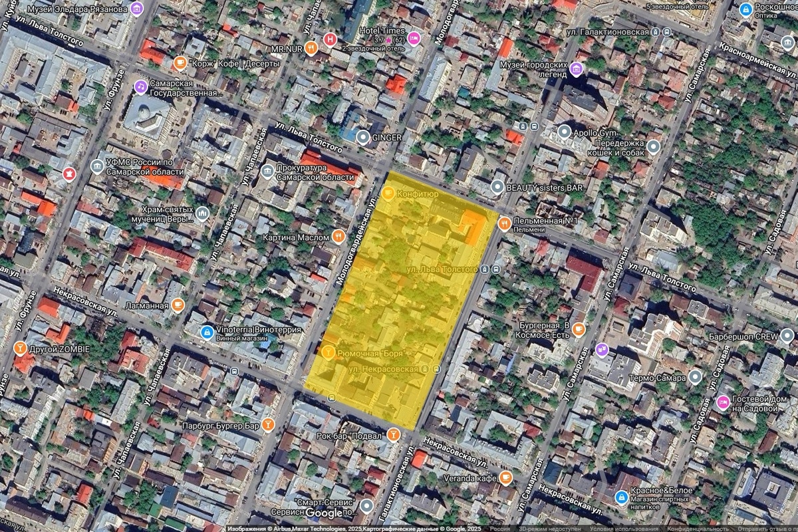This screenshot has height=532, width=798.
Task: Click the Рок-бар "Подвал" bar marker
Action: click(394, 435)
